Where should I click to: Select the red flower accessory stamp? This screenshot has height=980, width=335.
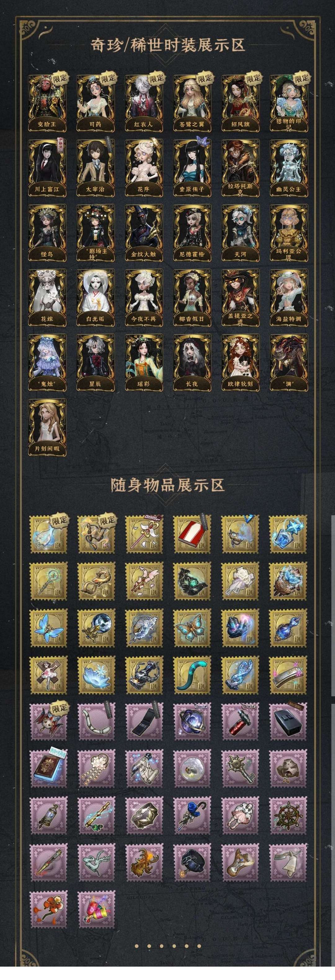coord(48,910)
